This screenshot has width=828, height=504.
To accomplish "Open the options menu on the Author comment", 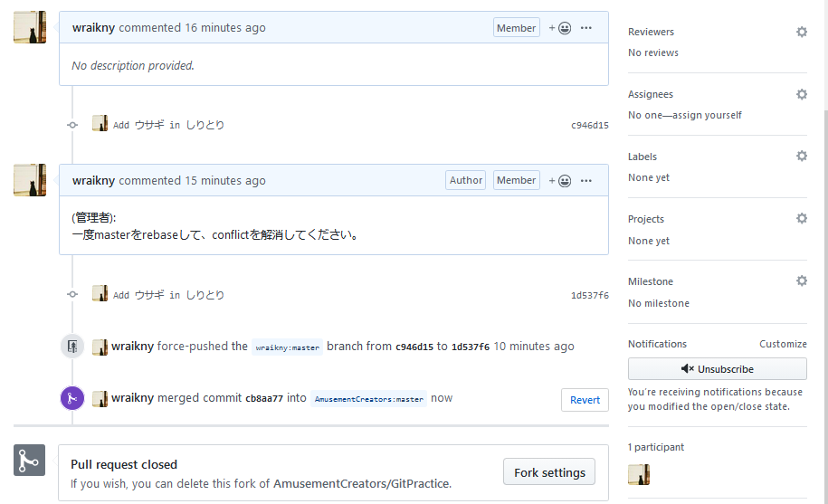I will 586,180.
